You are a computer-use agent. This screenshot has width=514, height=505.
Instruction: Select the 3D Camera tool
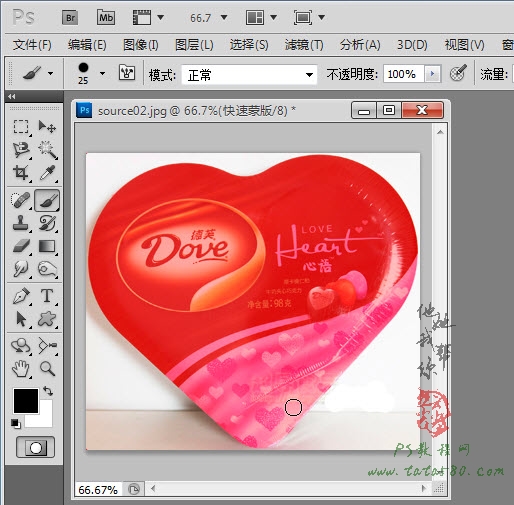point(47,346)
